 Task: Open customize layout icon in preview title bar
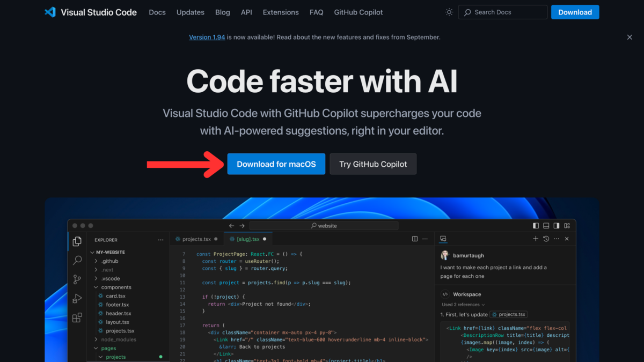pos(567,226)
